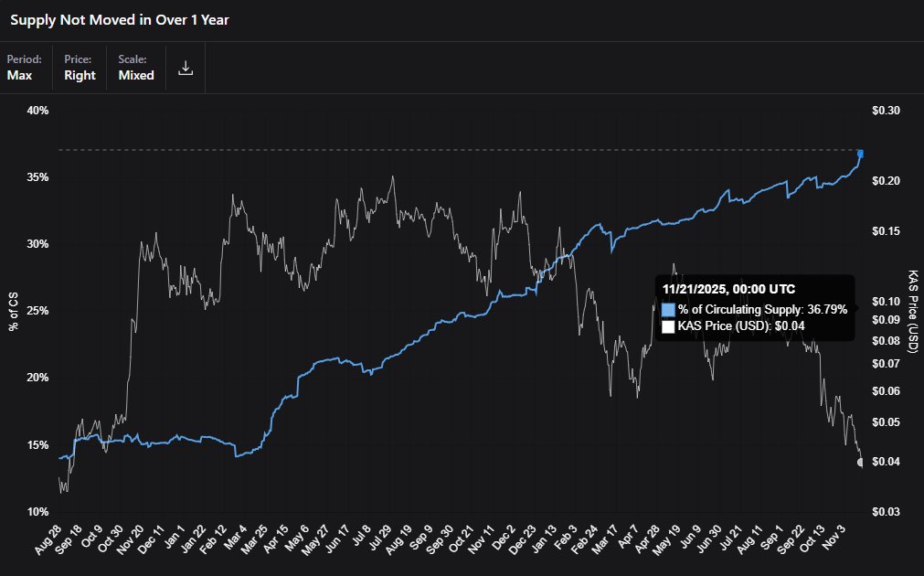The width and height of the screenshot is (924, 576).
Task: Click the 'Apr 28' date label
Action: click(647, 539)
